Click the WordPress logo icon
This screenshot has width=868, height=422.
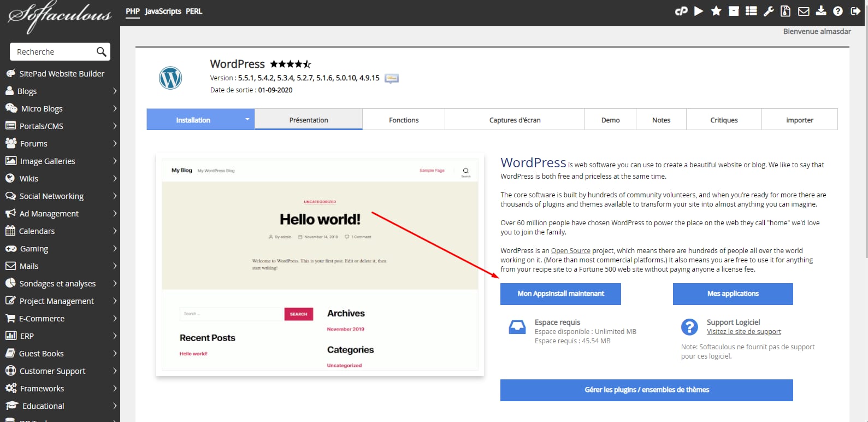coord(170,78)
